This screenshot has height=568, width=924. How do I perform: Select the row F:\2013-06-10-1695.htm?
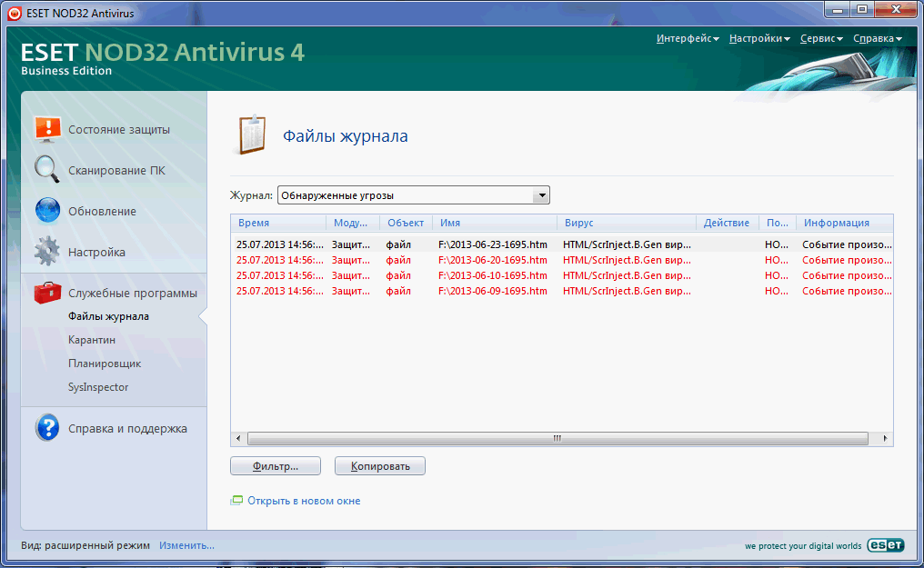coord(562,275)
